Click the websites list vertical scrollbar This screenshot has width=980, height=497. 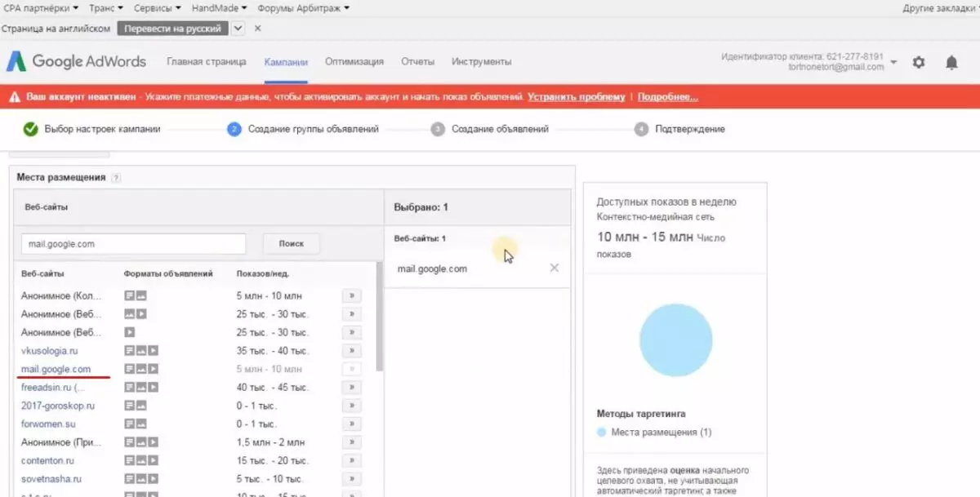point(379,315)
